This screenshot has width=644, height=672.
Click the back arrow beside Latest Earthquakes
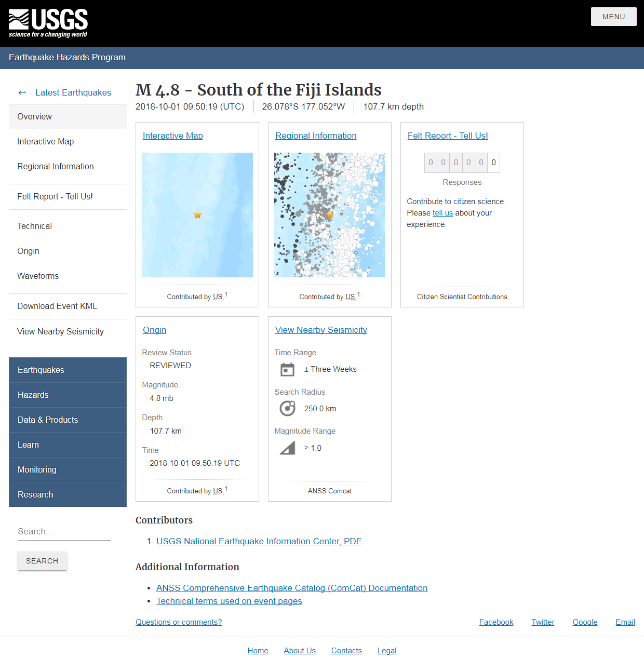[22, 92]
